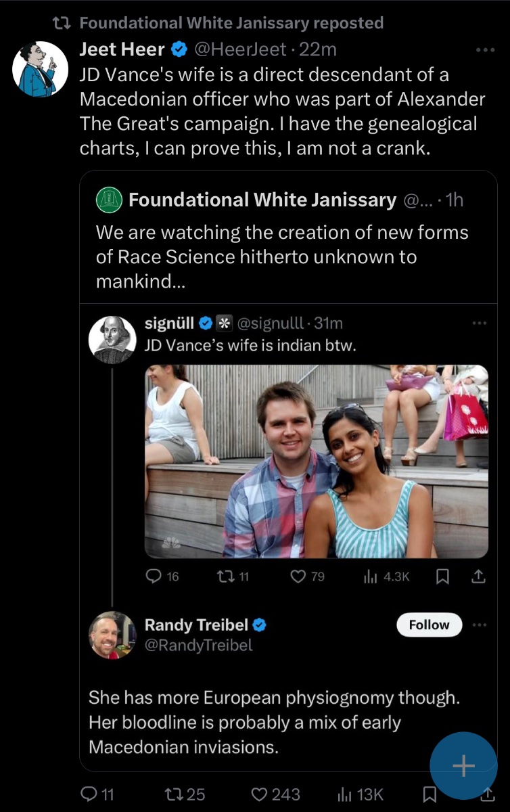Bookmark the signüll post

click(442, 577)
